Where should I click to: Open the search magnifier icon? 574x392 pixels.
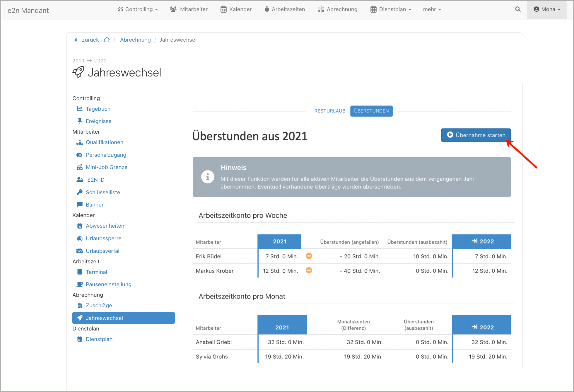point(518,9)
